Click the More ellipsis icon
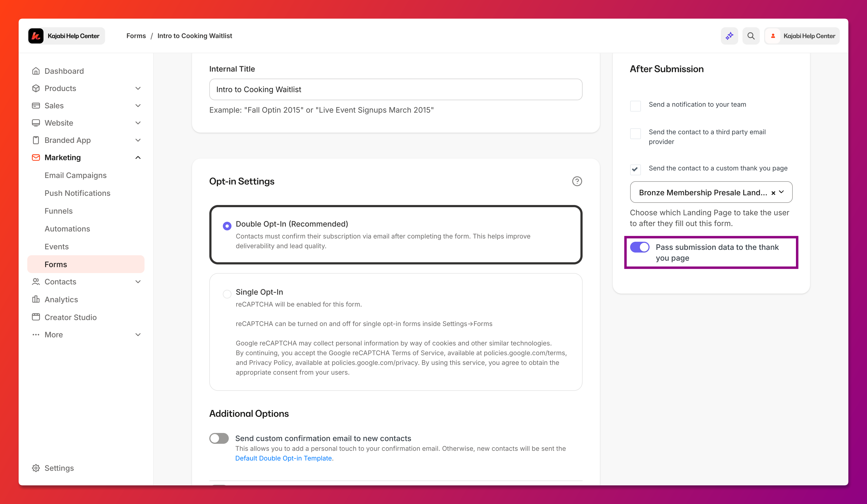 [x=36, y=334]
